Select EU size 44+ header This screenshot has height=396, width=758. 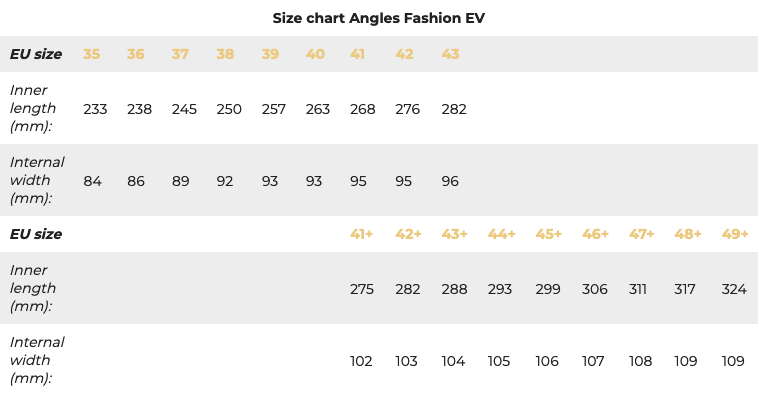coord(501,234)
